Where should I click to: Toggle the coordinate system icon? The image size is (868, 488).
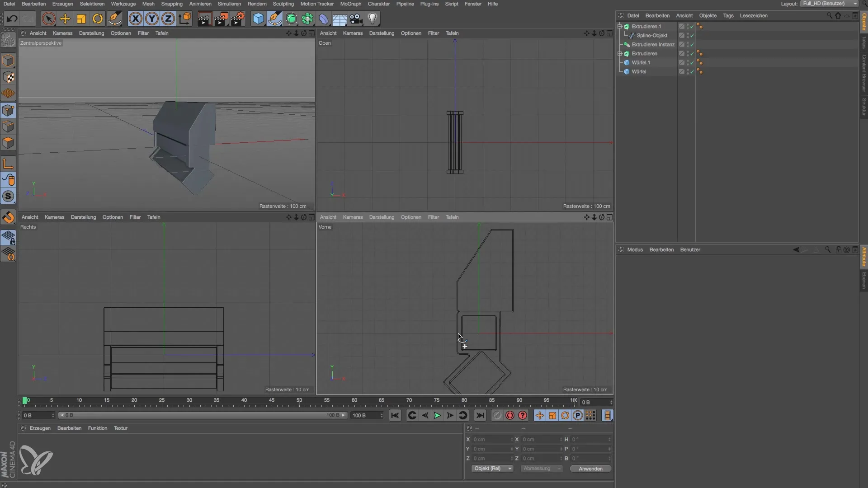[185, 19]
